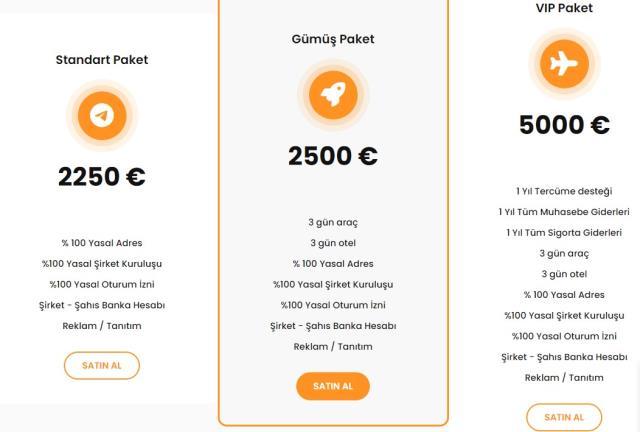Viewport: 640px width, 432px height.
Task: Select the Standart Paket heading
Action: (x=102, y=60)
